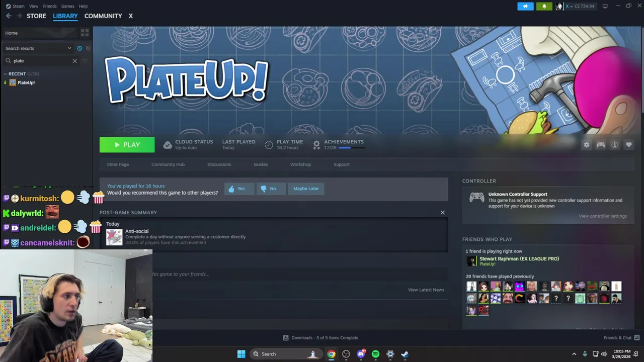
Task: Open the Windows Start menu
Action: [x=241, y=354]
